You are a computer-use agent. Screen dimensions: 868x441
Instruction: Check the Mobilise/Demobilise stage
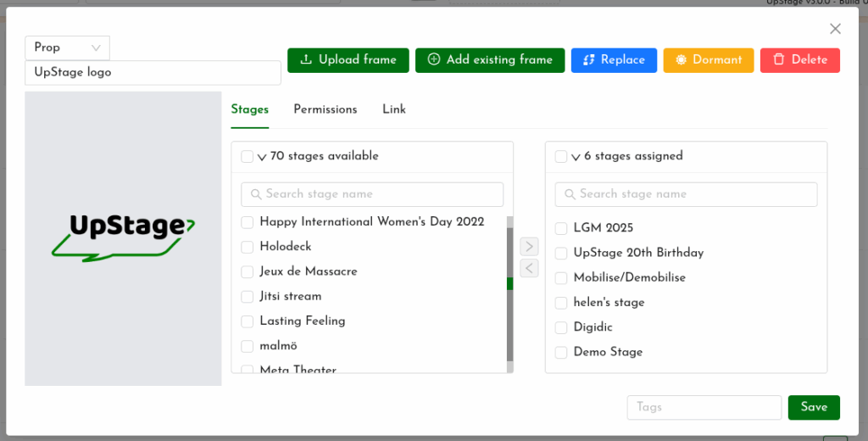click(x=561, y=278)
